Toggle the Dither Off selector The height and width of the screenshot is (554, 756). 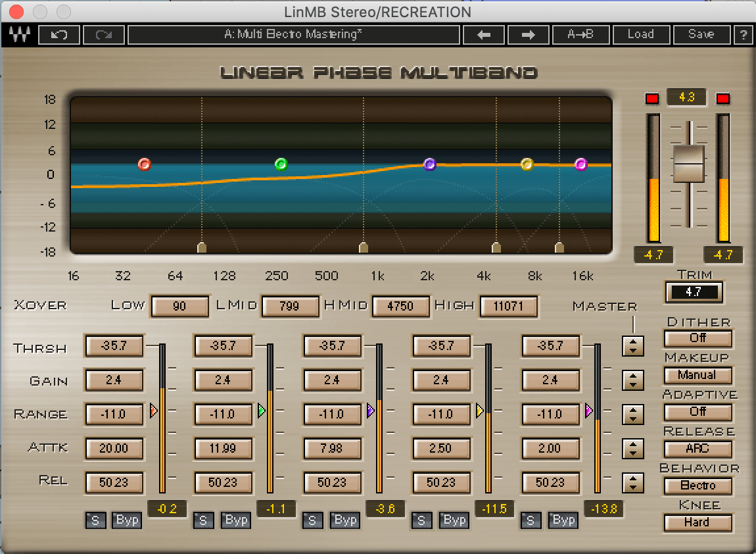[697, 338]
